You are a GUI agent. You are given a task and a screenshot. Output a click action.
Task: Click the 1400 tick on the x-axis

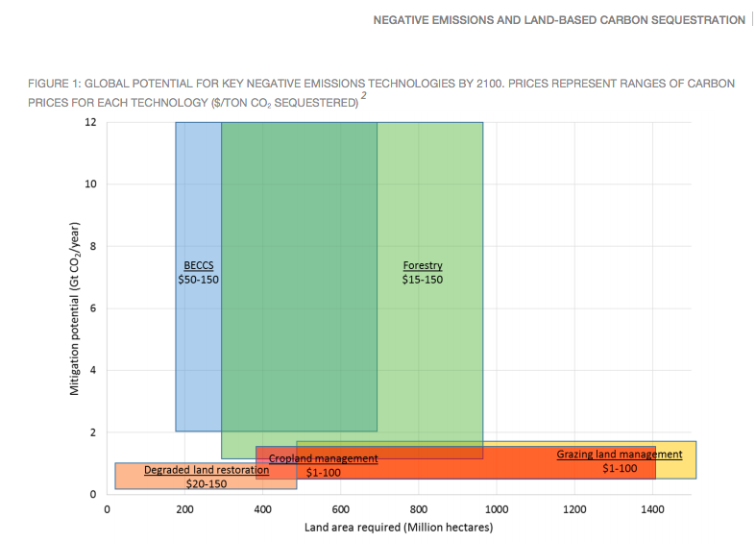point(652,508)
